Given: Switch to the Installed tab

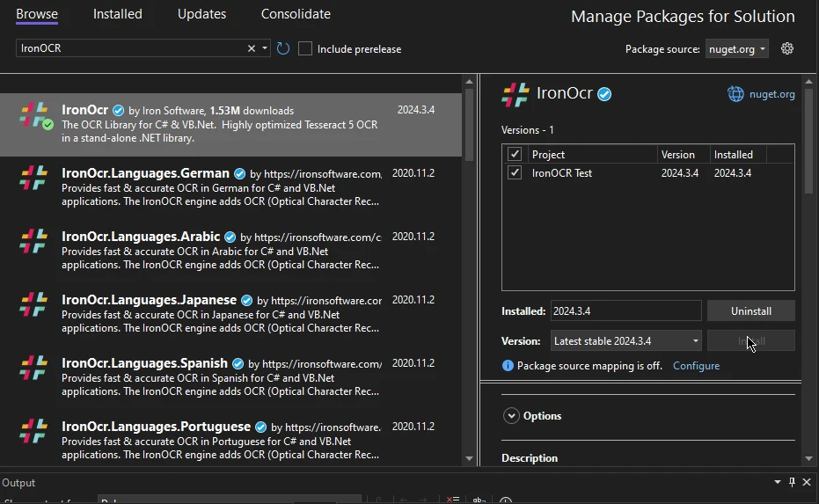Looking at the screenshot, I should point(117,14).
